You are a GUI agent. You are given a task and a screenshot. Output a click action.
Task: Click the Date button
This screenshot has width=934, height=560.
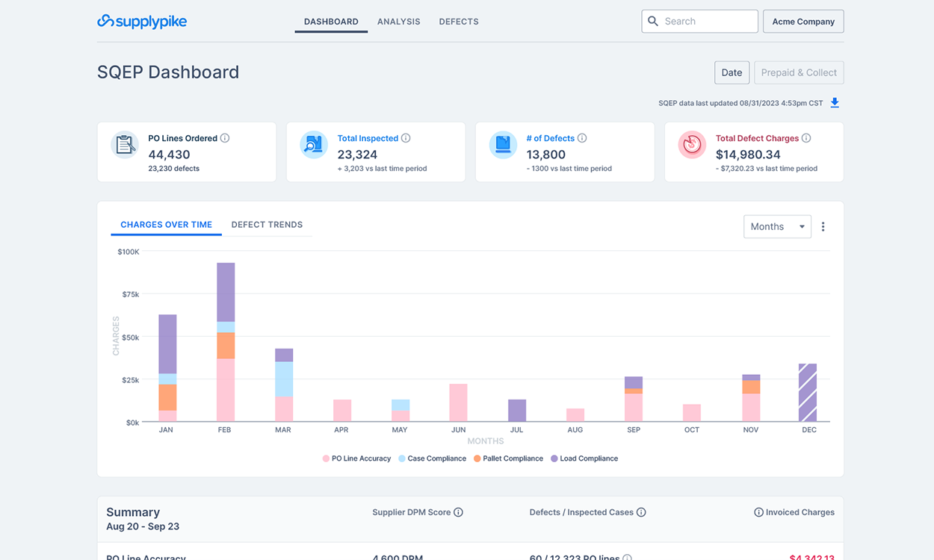click(732, 72)
